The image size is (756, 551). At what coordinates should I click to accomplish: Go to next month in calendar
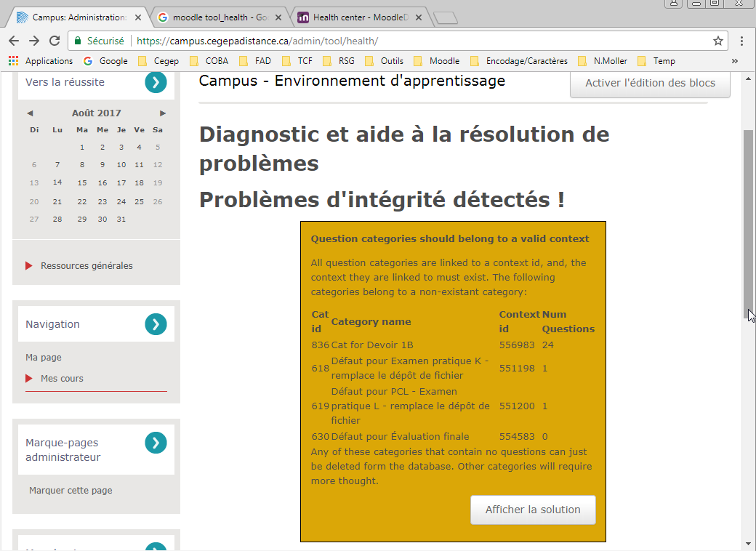(x=163, y=113)
